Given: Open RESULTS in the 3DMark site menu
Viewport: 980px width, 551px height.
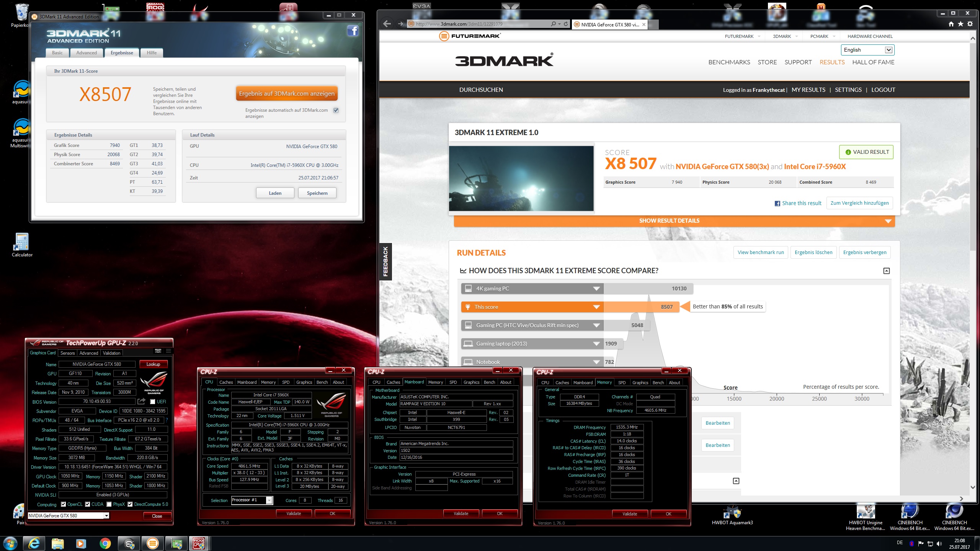Looking at the screenshot, I should [x=832, y=62].
